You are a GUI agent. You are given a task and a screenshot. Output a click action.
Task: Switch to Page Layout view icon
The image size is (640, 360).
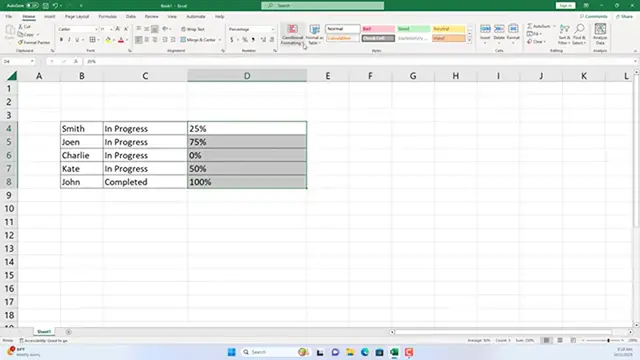pyautogui.click(x=560, y=340)
